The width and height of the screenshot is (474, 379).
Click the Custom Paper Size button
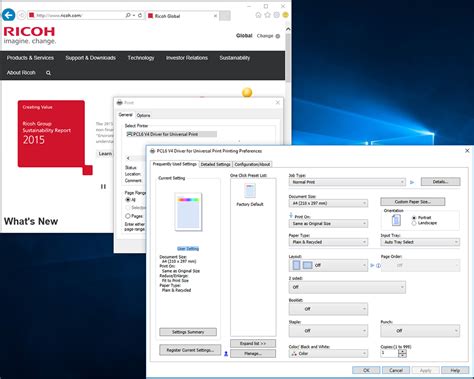(x=413, y=202)
